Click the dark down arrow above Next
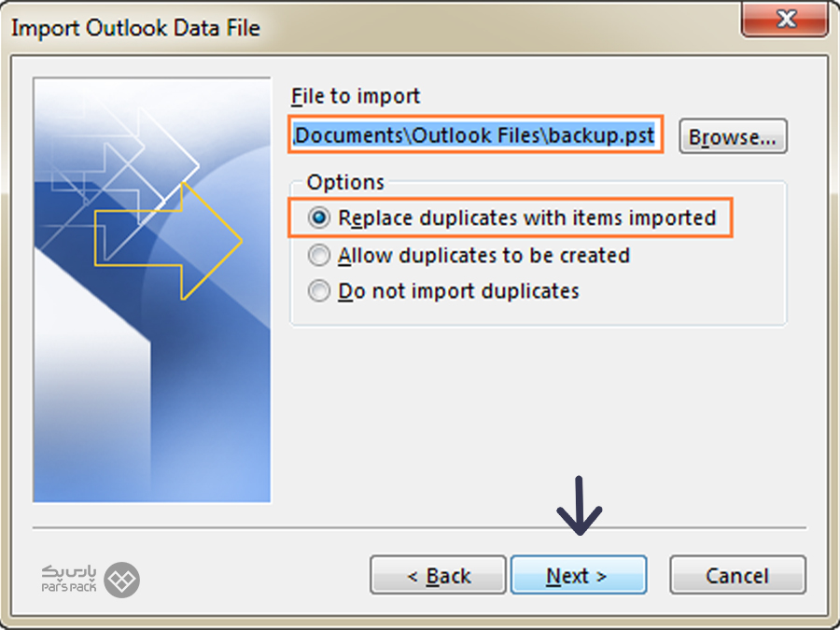This screenshot has width=840, height=630. tap(579, 505)
